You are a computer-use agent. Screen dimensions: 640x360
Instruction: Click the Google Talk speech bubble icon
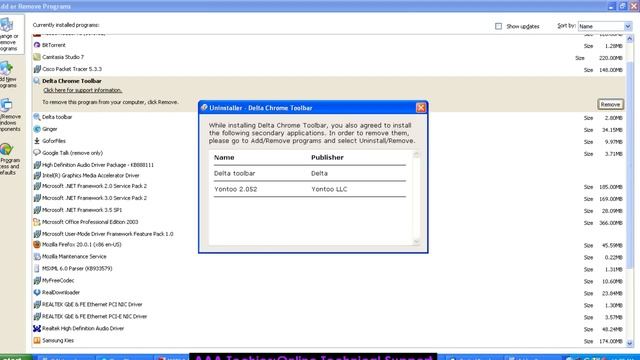coord(37,153)
